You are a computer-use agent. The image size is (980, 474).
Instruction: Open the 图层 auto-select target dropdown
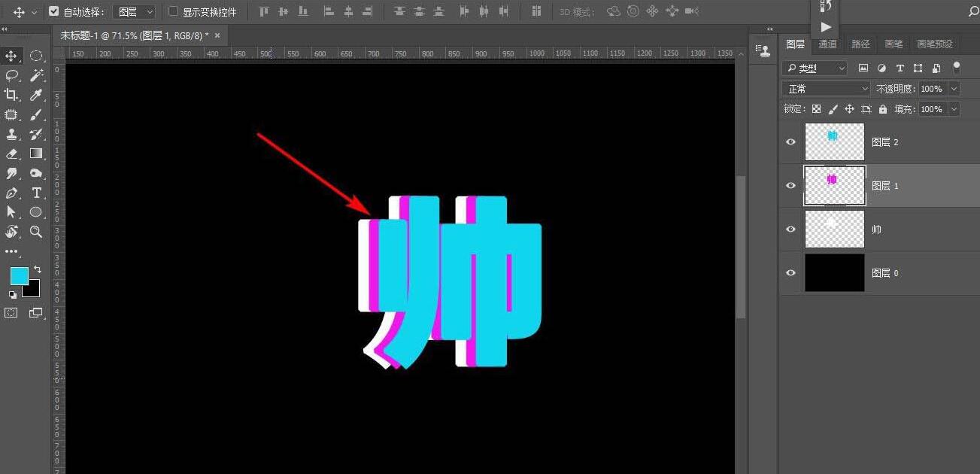(136, 12)
